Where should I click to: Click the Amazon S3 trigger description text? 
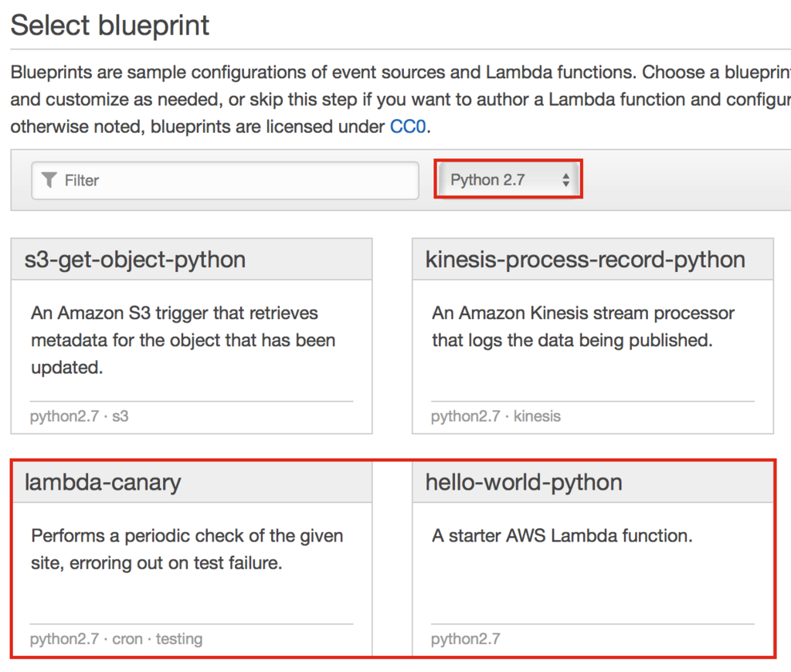[x=183, y=340]
